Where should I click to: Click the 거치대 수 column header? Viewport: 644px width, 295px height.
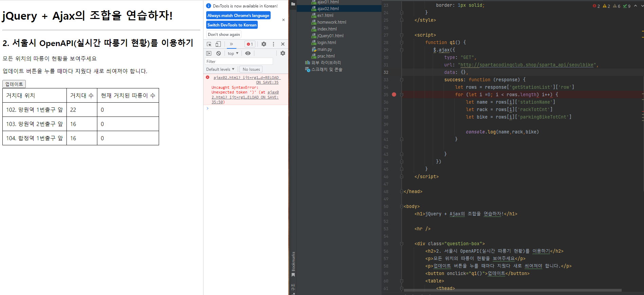click(x=82, y=96)
